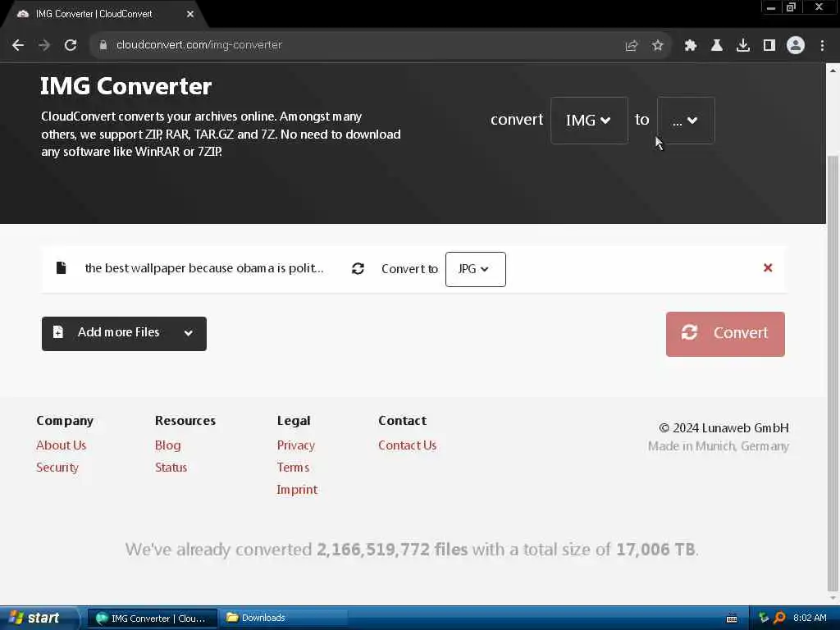Click the 8:02 AM clock
The height and width of the screenshot is (630, 840).
tap(810, 618)
